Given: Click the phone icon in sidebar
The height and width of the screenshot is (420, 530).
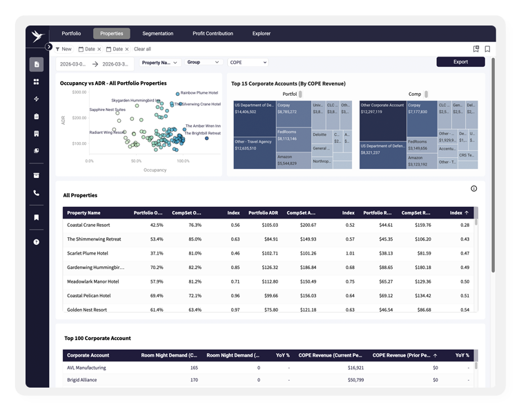Looking at the screenshot, I should point(36,193).
